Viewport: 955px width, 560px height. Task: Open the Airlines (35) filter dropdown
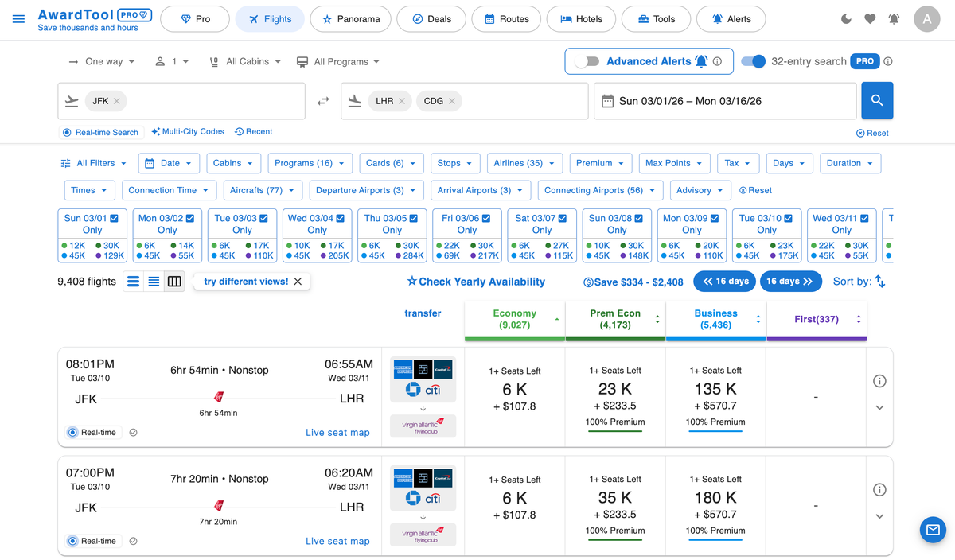(524, 162)
